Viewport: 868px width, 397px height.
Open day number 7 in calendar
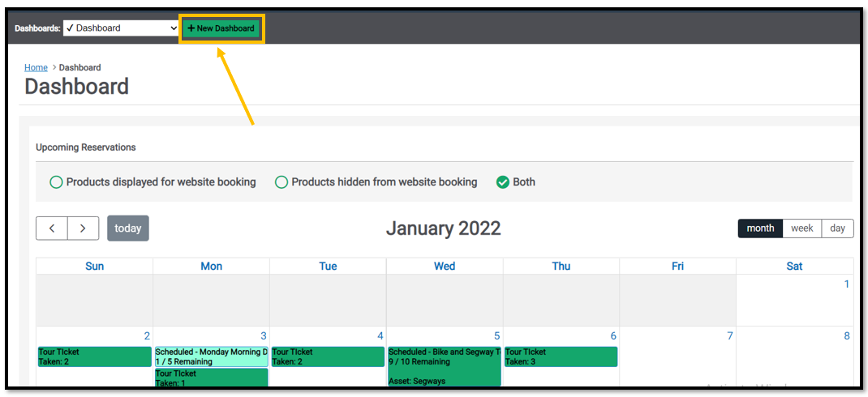click(x=729, y=336)
